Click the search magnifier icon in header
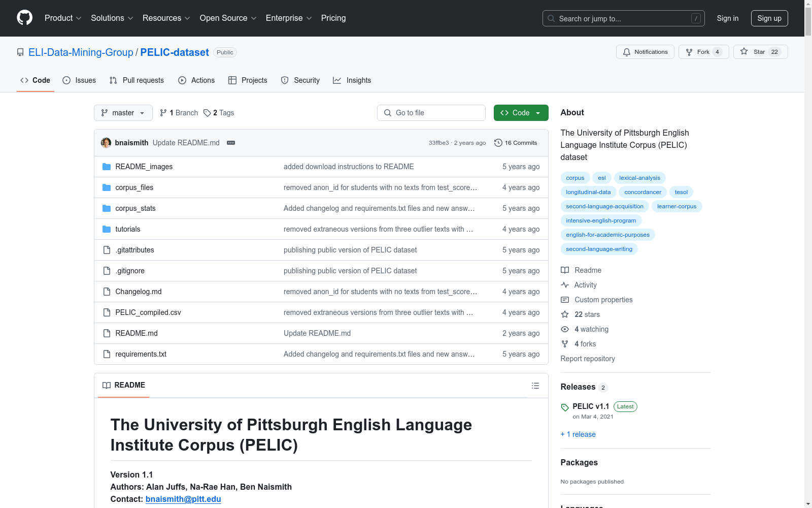The height and width of the screenshot is (508, 812). (x=551, y=18)
